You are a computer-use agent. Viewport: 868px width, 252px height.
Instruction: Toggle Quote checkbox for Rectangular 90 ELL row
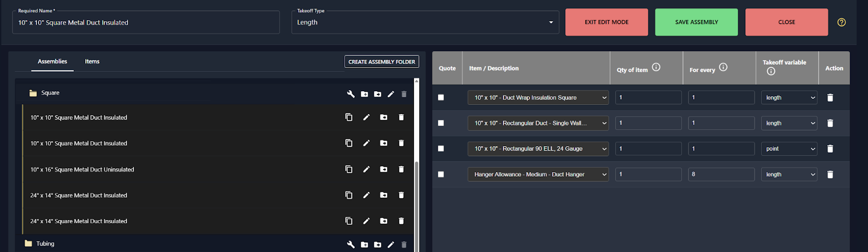[441, 148]
